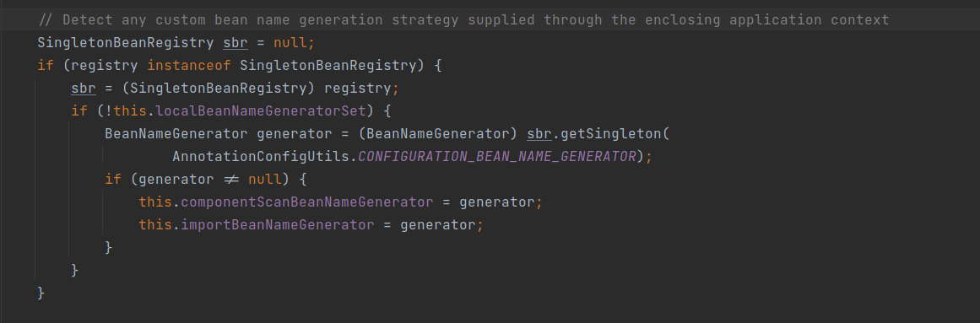Viewport: 980px width, 323px height.
Task: Click the getSingleton method call
Action: click(x=604, y=134)
